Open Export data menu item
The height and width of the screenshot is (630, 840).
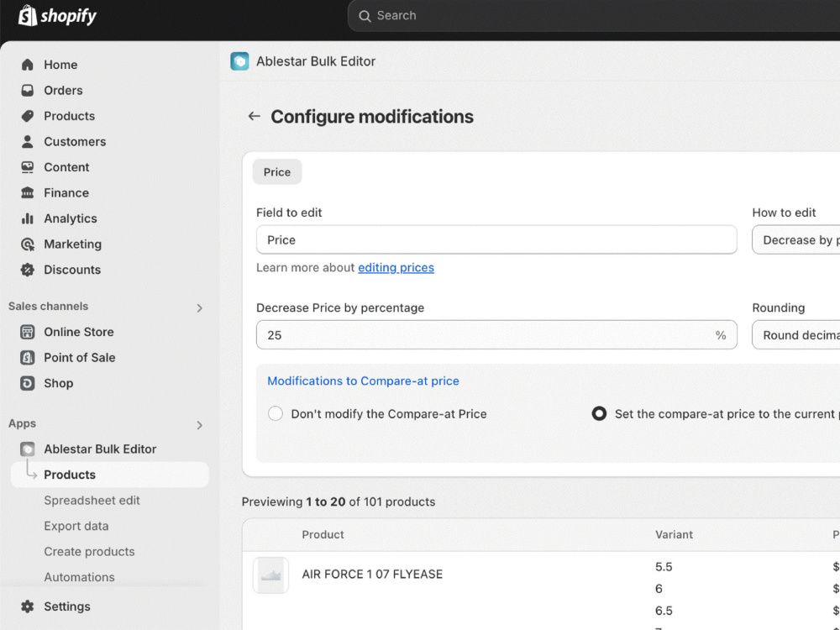pos(76,526)
